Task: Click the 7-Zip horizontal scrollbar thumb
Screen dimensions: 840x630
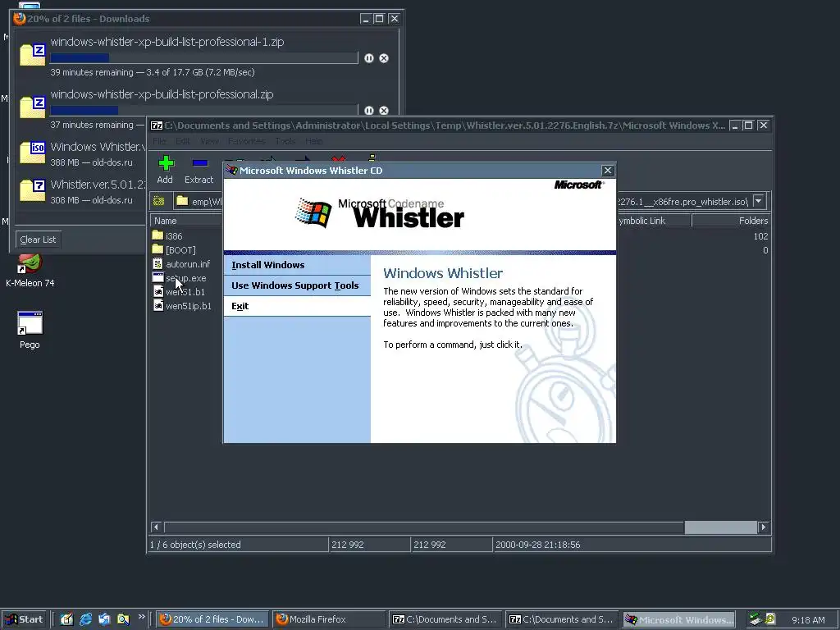Action: pos(720,527)
